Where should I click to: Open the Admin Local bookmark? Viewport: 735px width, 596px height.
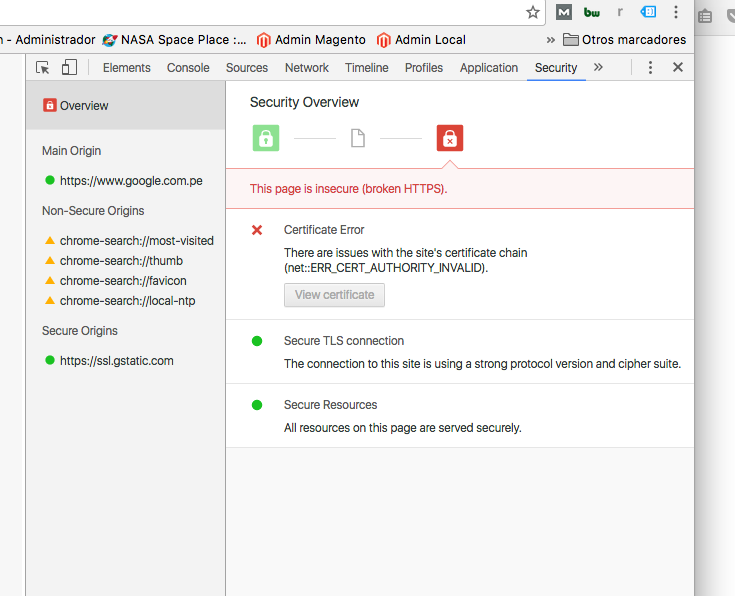421,40
